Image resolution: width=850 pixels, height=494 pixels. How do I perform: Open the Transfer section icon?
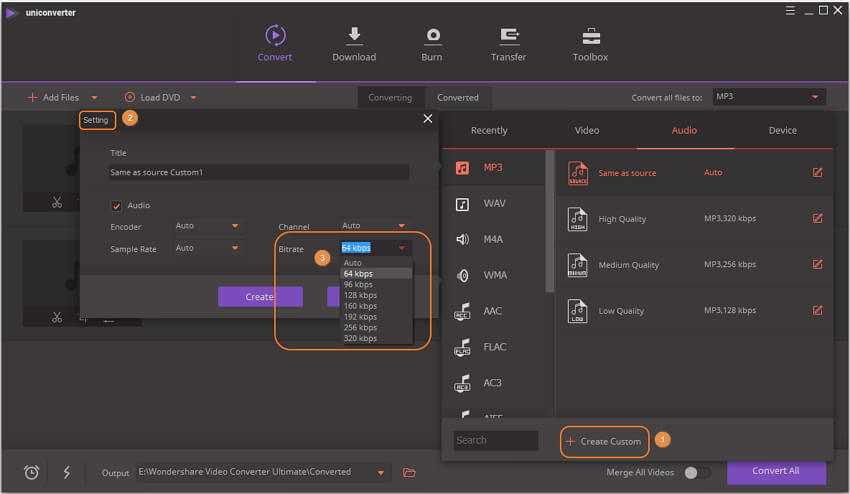509,36
